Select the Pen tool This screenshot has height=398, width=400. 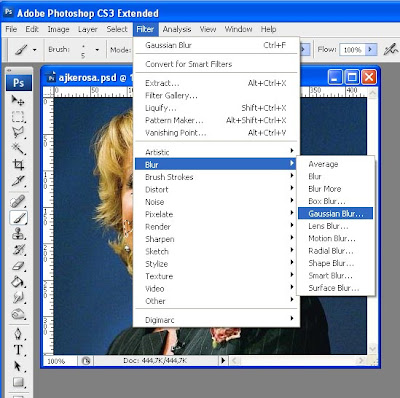(18, 334)
